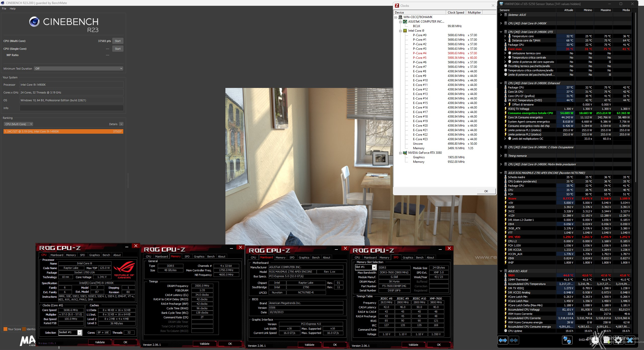Open the Help menu in Cinebench
This screenshot has height=350, width=644.
13,9
